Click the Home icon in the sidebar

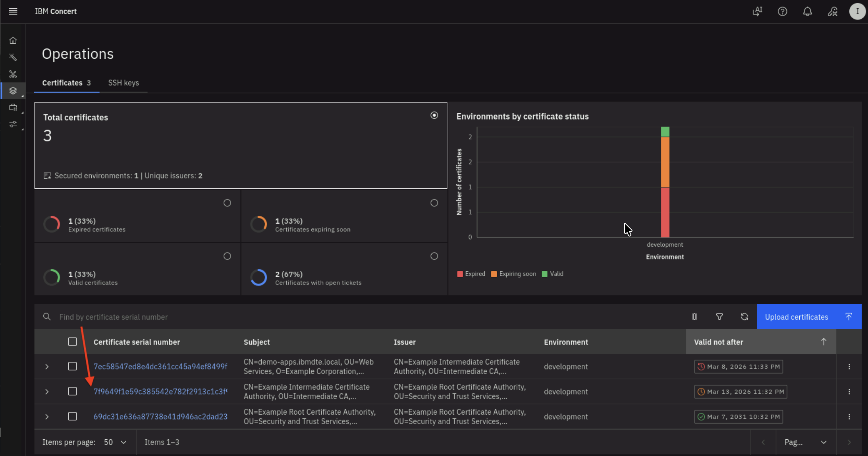pos(13,41)
